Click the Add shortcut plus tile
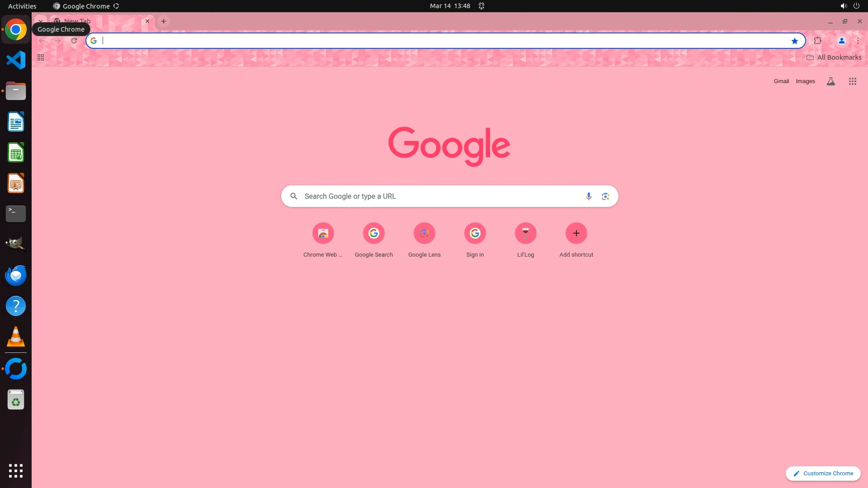The image size is (868, 488). 576,234
